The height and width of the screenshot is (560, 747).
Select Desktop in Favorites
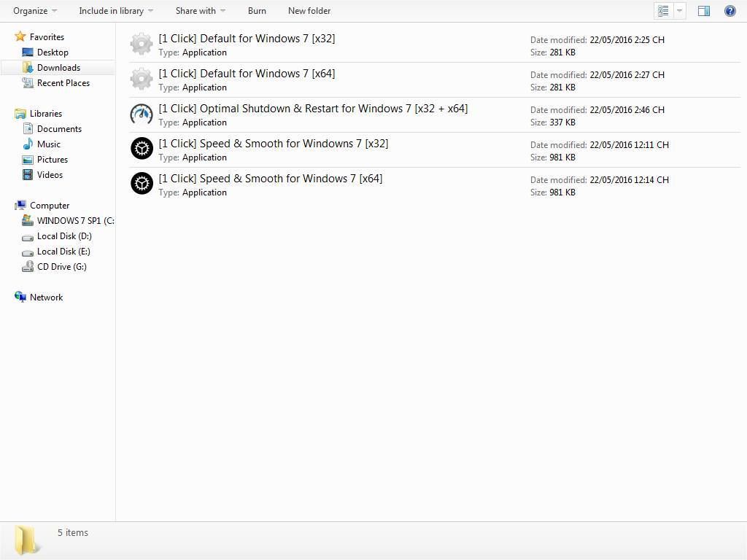tap(53, 52)
